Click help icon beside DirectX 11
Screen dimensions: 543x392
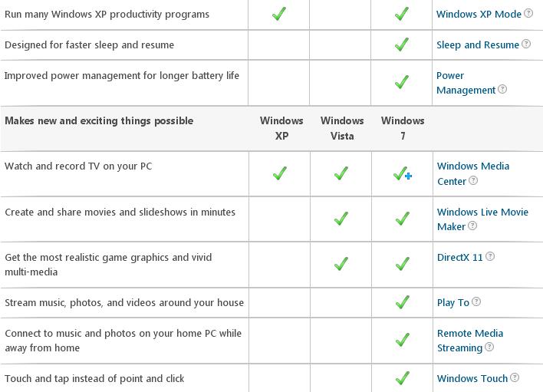click(x=490, y=257)
